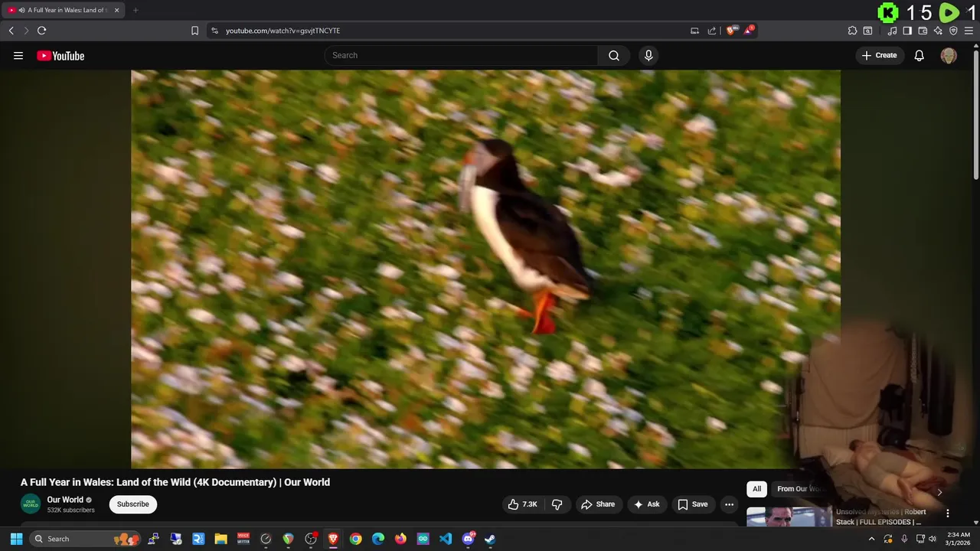Dislike the video with thumbs down
Viewport: 980px width, 551px height.
click(557, 504)
